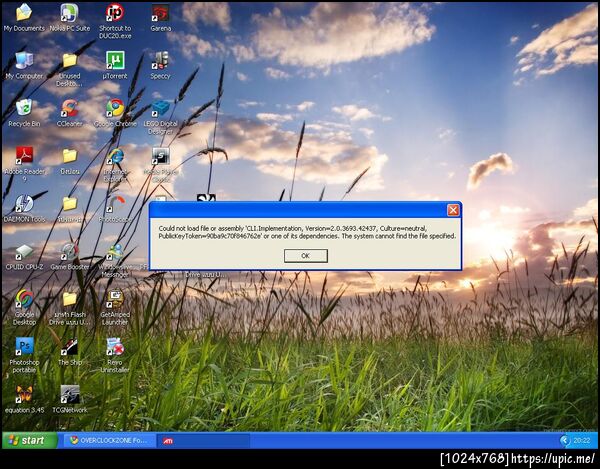Viewport: 600px width, 469px height.
Task: Select the TCGNetwork shortcut
Action: 70,399
